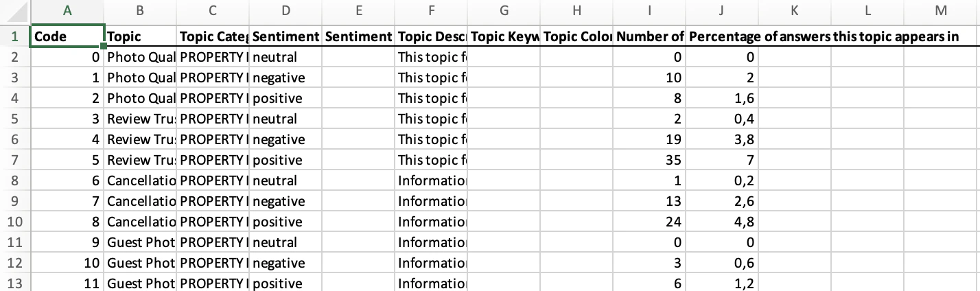The height and width of the screenshot is (291, 980).
Task: Click the 'Guest Phot' cell in row 12
Action: point(141,263)
